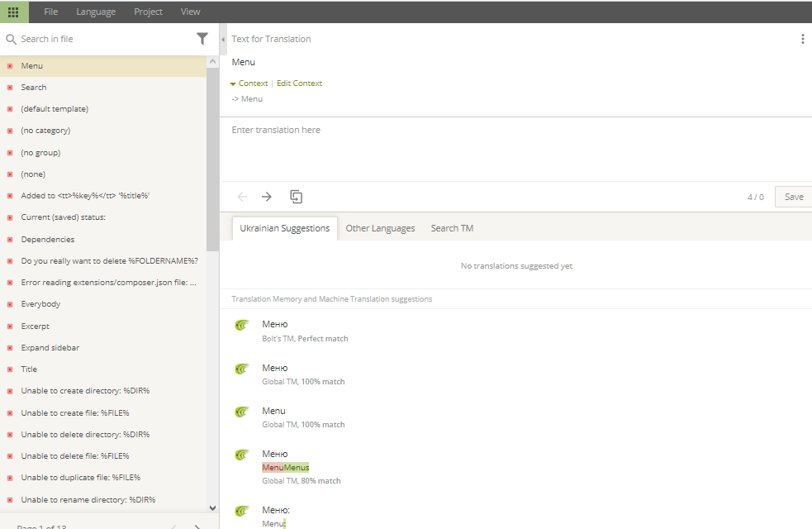This screenshot has width=812, height=529.
Task: Use Bolt's TM perfect match suggestion
Action: point(275,324)
